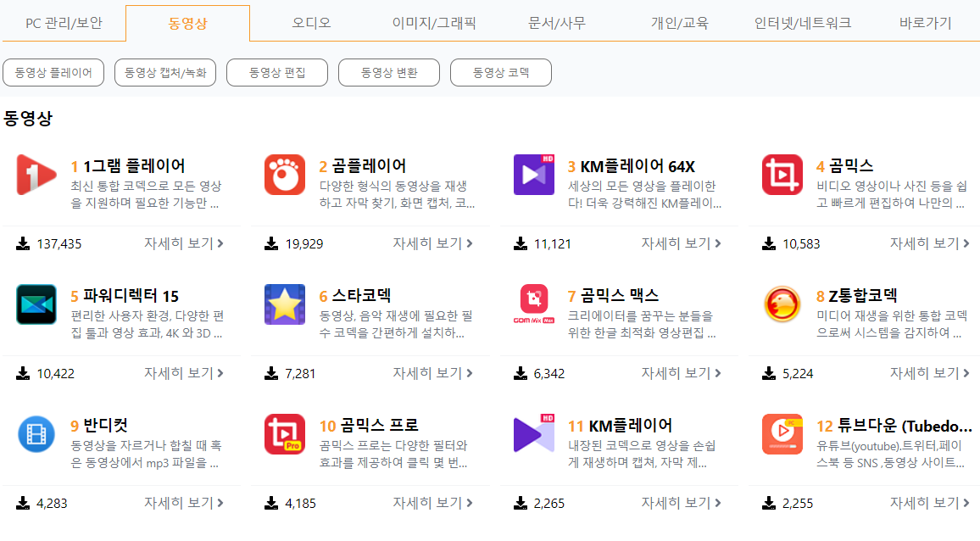Switch to the PC 관리/보안 tab
The image size is (980, 541).
(64, 23)
